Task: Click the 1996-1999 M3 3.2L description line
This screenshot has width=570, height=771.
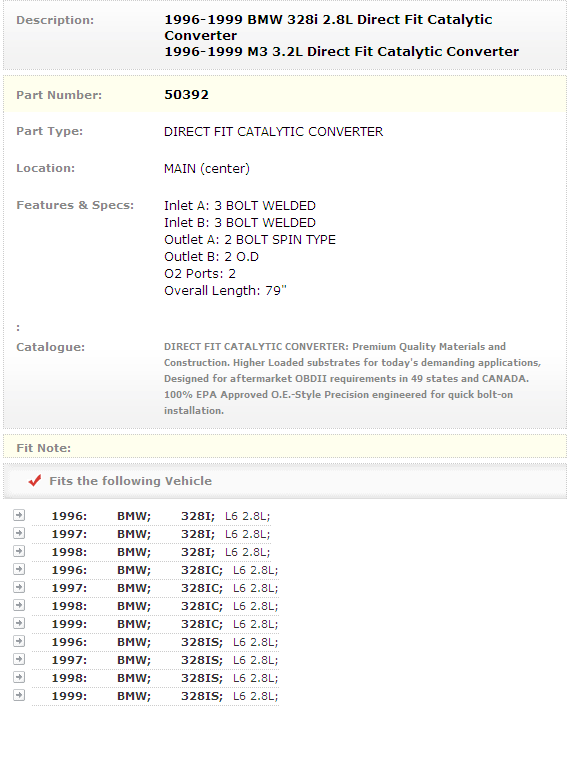Action: pyautogui.click(x=341, y=52)
